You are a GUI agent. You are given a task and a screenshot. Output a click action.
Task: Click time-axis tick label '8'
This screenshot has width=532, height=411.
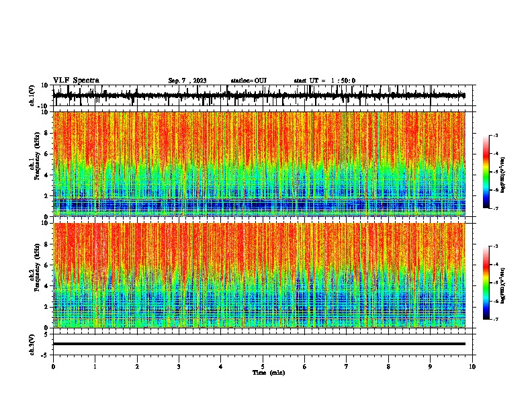[388, 367]
